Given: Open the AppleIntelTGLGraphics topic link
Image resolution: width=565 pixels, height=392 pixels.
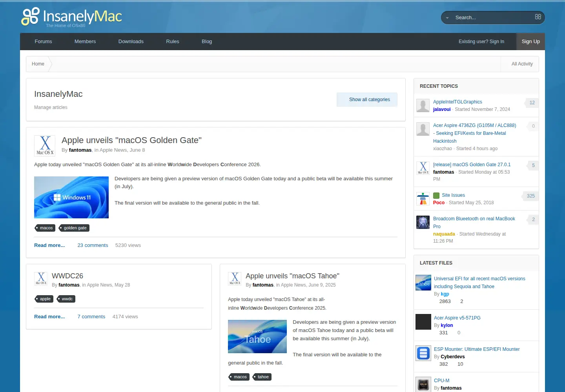Looking at the screenshot, I should (x=457, y=102).
